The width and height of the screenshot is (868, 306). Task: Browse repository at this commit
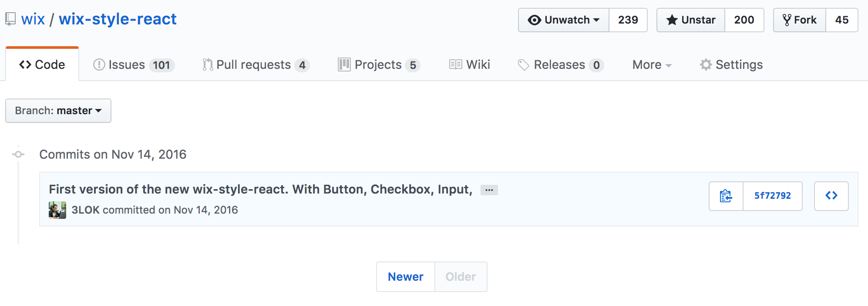pos(831,196)
